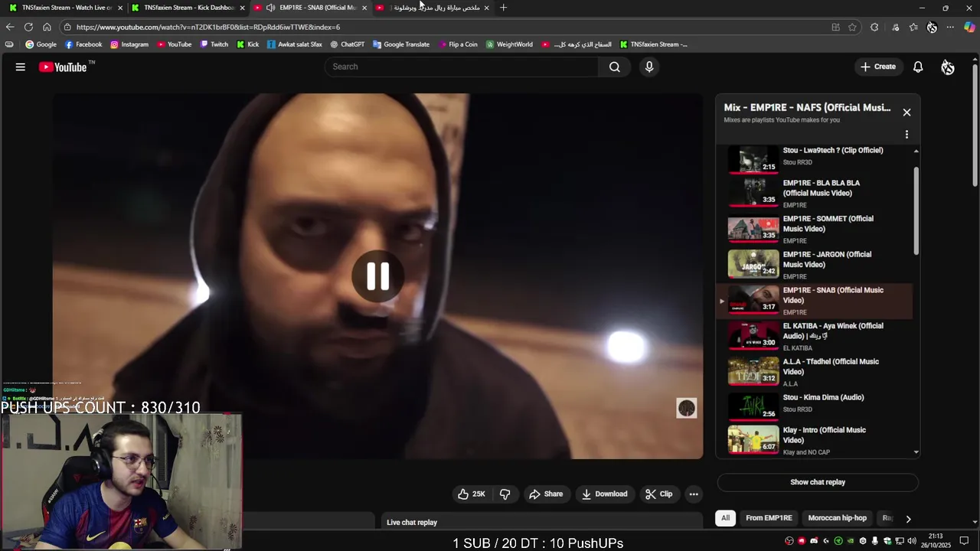
Task: Open the Instagram bookmark
Action: (129, 44)
